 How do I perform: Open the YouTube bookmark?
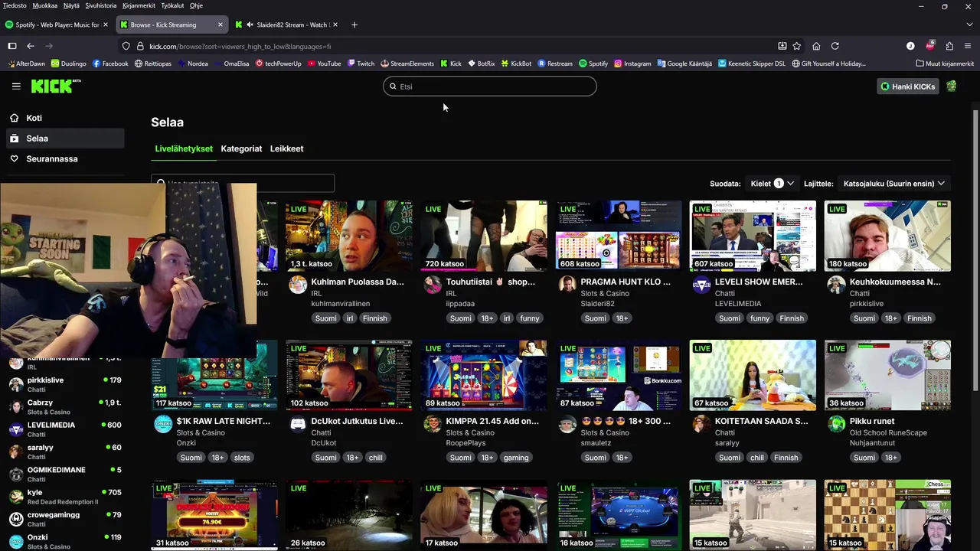[x=324, y=64]
